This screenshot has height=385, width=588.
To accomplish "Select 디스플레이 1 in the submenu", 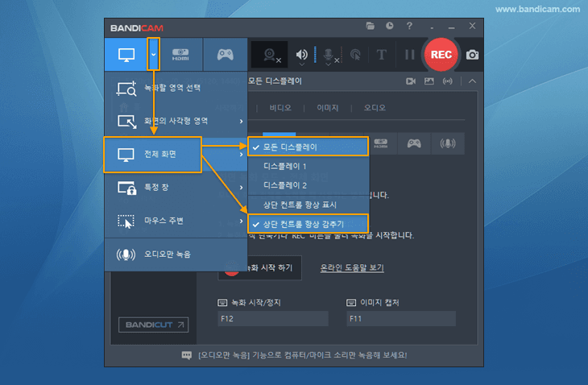I will (x=308, y=166).
